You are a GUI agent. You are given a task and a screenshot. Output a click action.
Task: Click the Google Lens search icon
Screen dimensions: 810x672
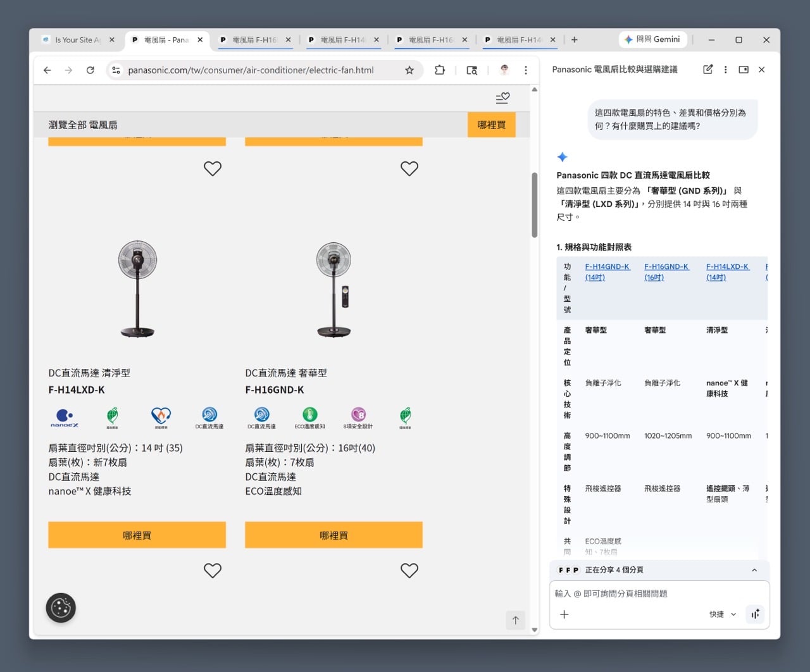click(x=471, y=70)
